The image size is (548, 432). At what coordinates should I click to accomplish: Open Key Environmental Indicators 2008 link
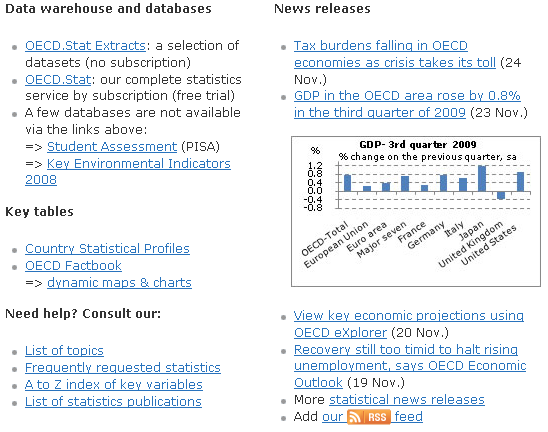[x=128, y=172]
